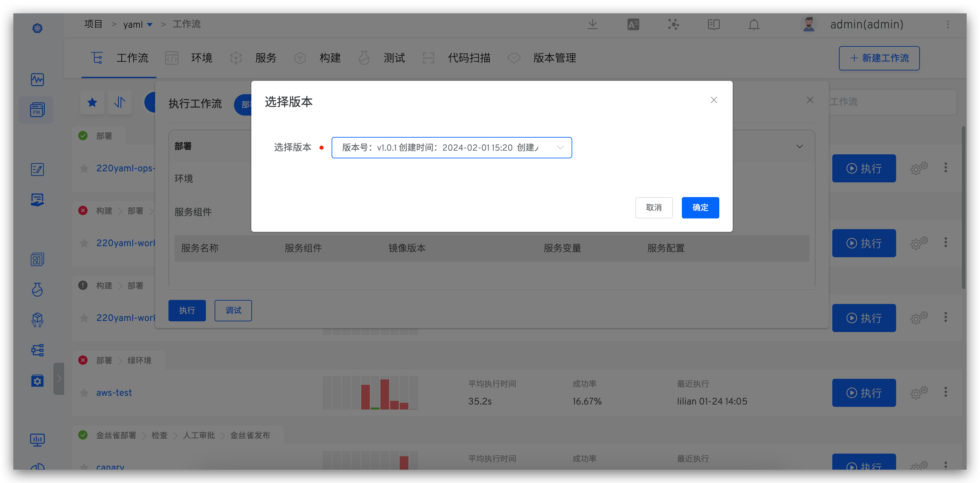Click the notification bell icon
Viewport: 980px width, 483px height.
pos(754,25)
